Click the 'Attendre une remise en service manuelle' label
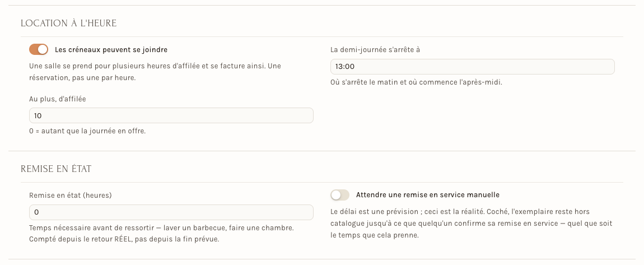Image resolution: width=644 pixels, height=265 pixels. point(427,195)
